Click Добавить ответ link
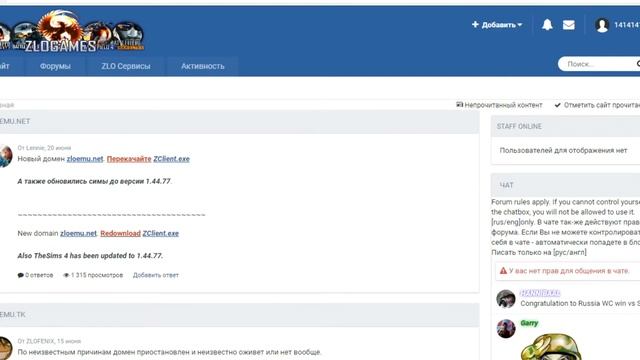This screenshot has height=360, width=640. coord(156,275)
